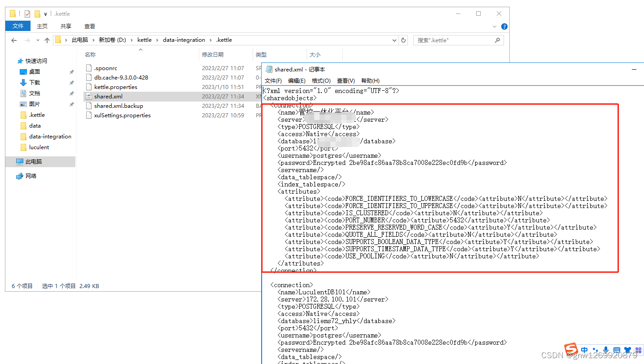The height and width of the screenshot is (364, 644).
Task: Click the Explorer title bar folder icon
Action: click(13, 13)
